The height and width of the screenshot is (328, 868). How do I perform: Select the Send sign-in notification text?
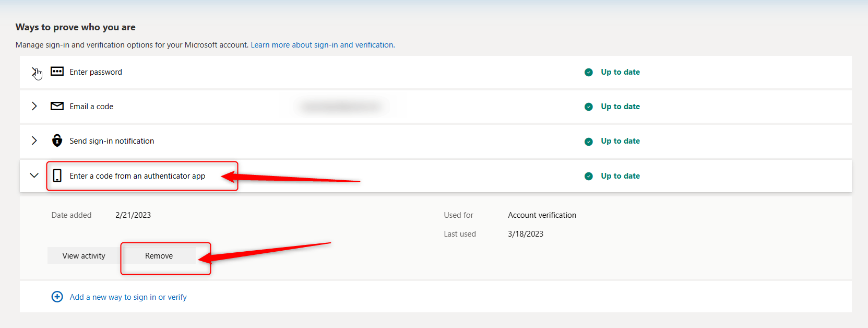tap(112, 141)
